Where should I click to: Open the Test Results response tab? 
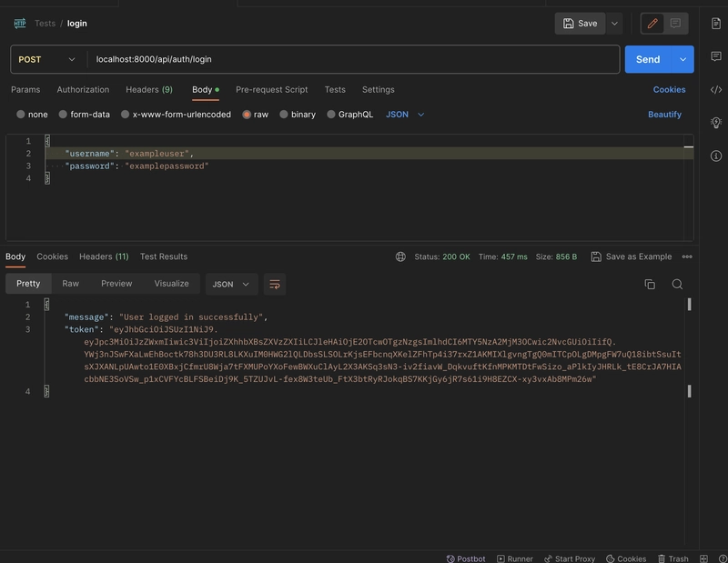(164, 256)
